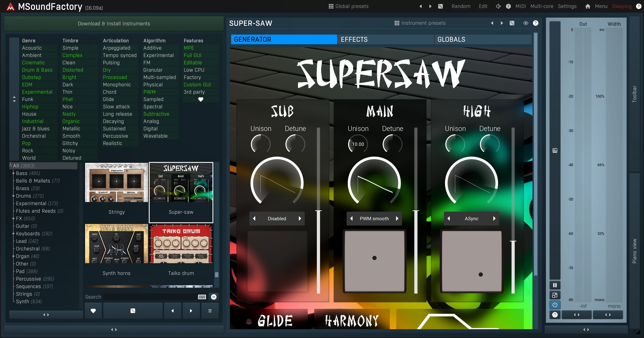Select previous Sub oscillator mode
The image size is (644, 338).
pyautogui.click(x=254, y=219)
